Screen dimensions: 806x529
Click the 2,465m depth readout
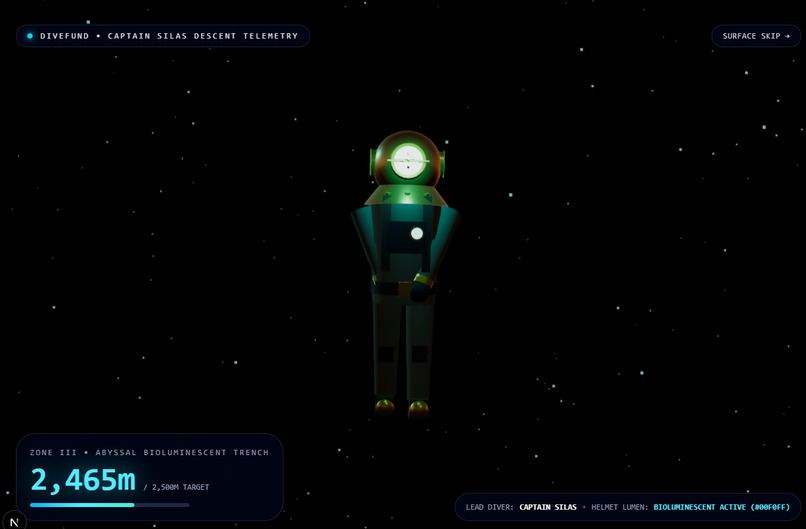point(83,480)
